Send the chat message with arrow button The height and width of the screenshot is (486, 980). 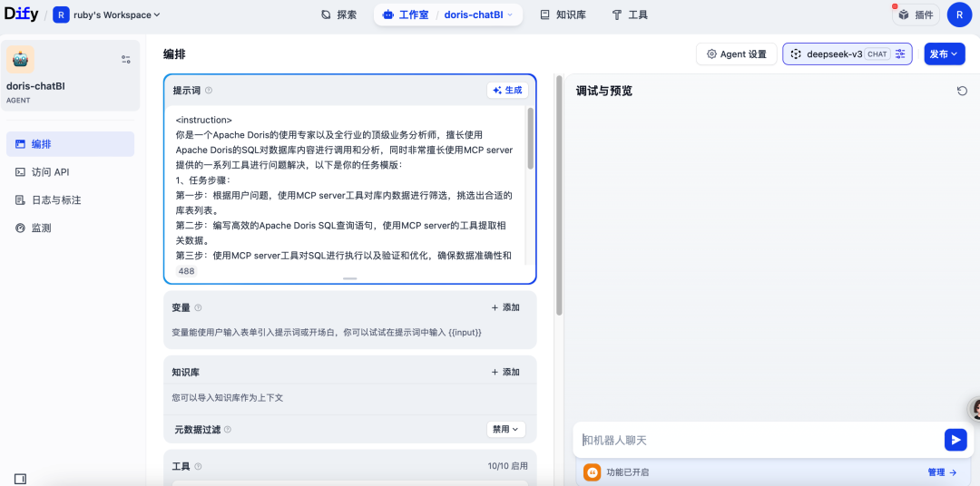click(955, 440)
